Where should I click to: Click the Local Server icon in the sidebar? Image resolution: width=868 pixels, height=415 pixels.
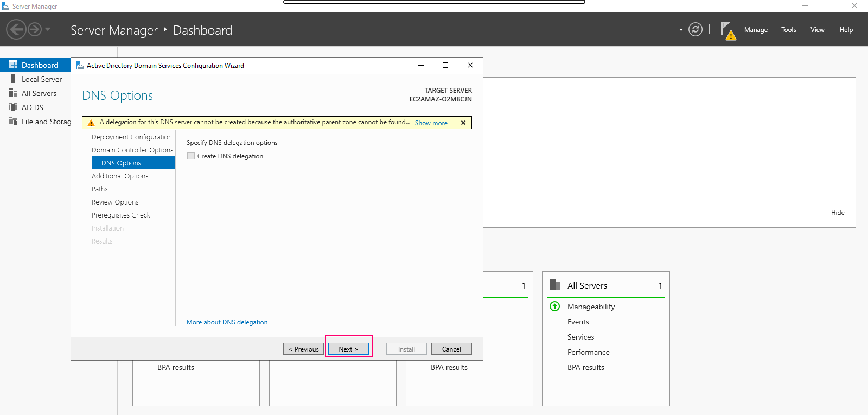[x=13, y=79]
